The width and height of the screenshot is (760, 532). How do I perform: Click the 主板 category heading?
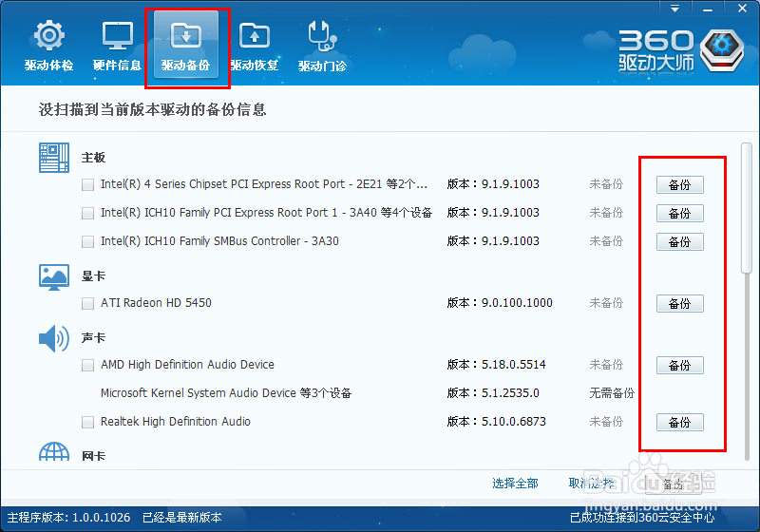pos(93,158)
